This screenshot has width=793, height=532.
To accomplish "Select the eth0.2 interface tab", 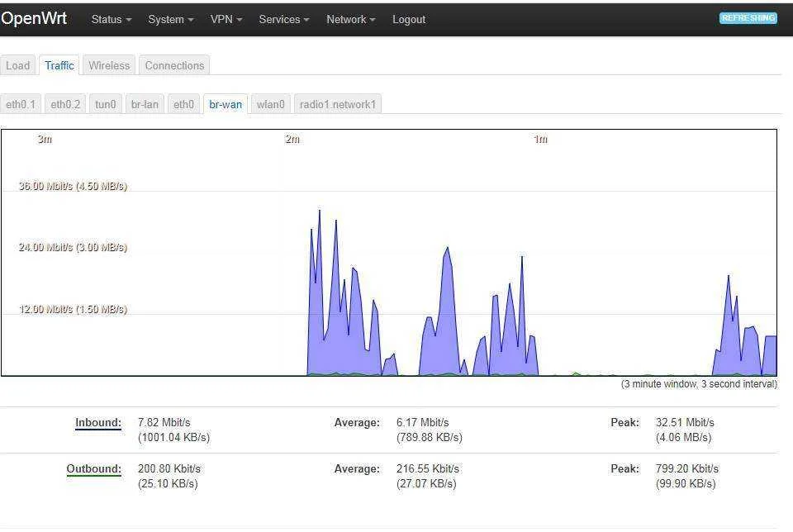I will coord(65,104).
